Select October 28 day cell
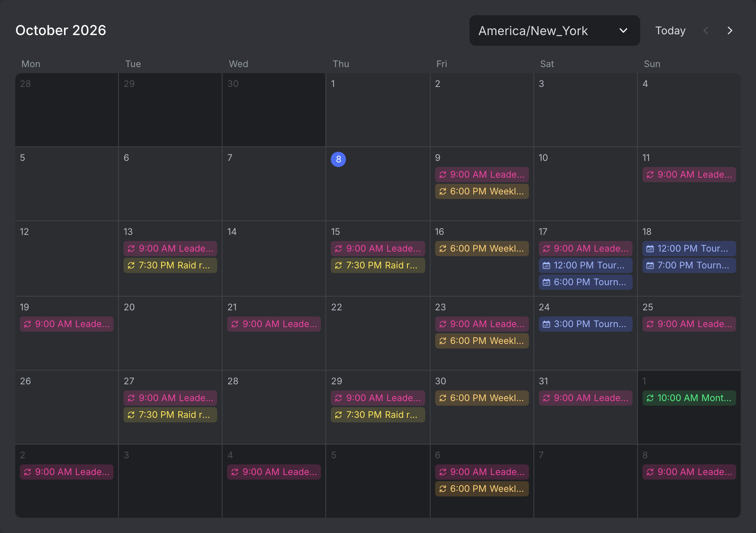Viewport: 756px width, 533px height. pos(274,407)
